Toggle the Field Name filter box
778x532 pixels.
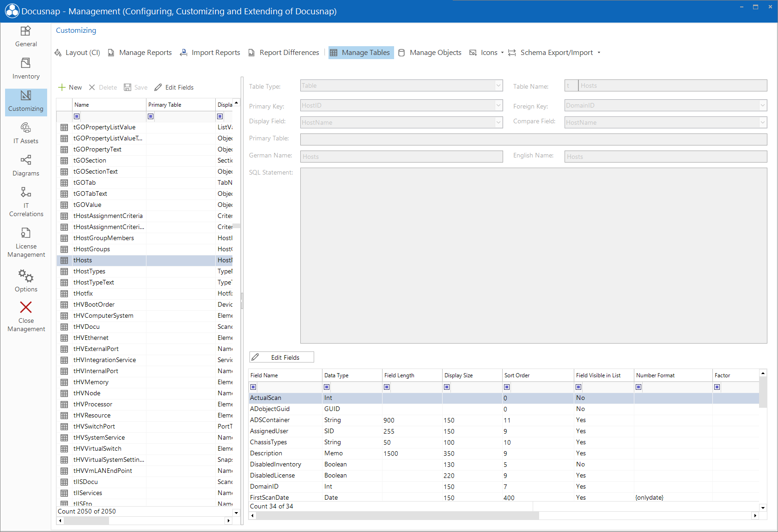(253, 387)
